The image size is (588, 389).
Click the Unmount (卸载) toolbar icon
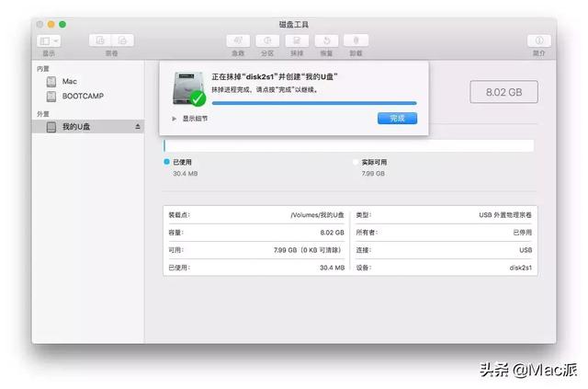pos(356,40)
